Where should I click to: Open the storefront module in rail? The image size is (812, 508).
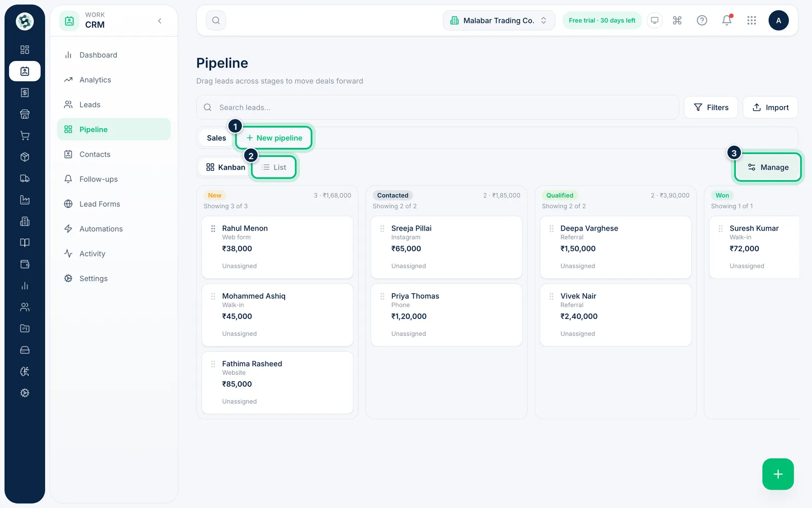pyautogui.click(x=25, y=114)
